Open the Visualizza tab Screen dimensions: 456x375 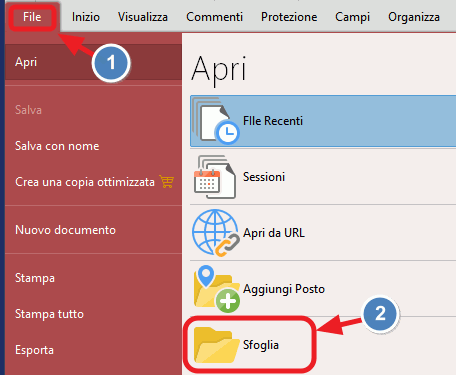click(143, 17)
